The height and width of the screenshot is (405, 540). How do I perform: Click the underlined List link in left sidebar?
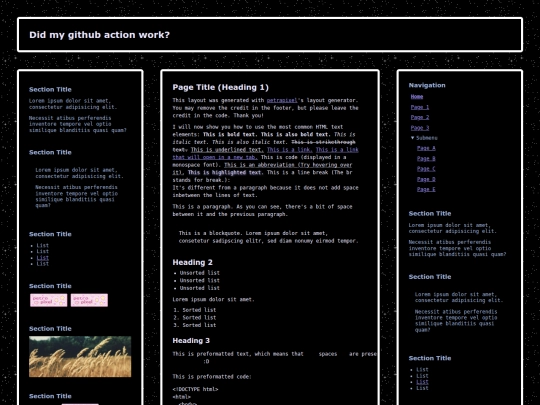pyautogui.click(x=43, y=258)
